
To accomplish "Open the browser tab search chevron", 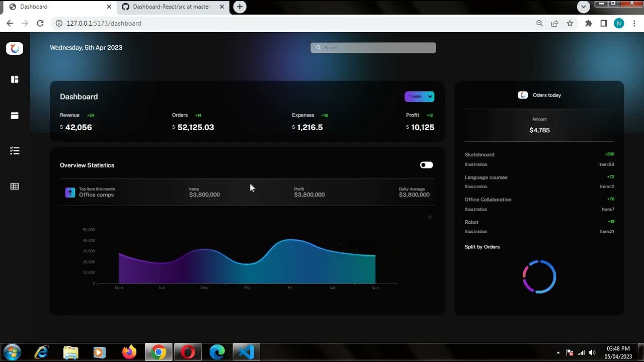I will tap(583, 7).
